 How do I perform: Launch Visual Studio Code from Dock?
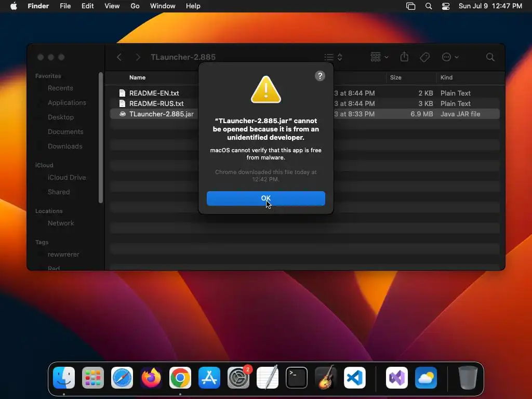(x=355, y=378)
